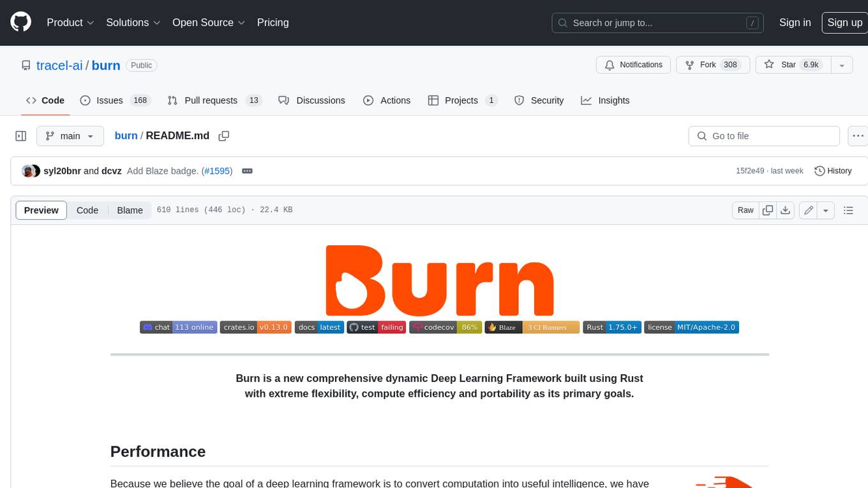Star the burn repository
868x488 pixels.
[793, 65]
